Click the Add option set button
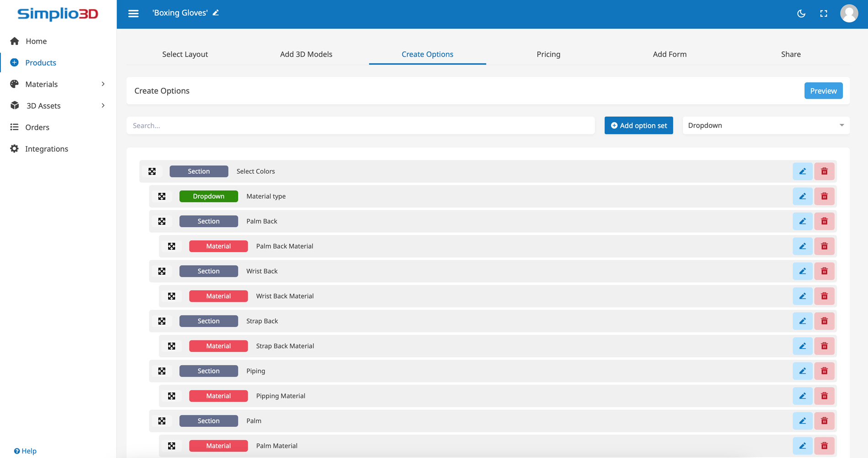Viewport: 868px width, 458px height. [x=638, y=125]
